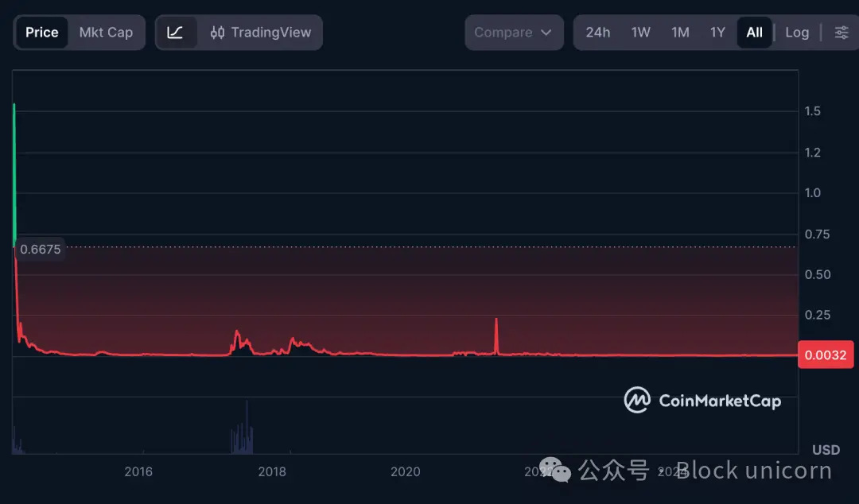Click the 1.0 price axis label
Image resolution: width=859 pixels, height=504 pixels.
812,193
